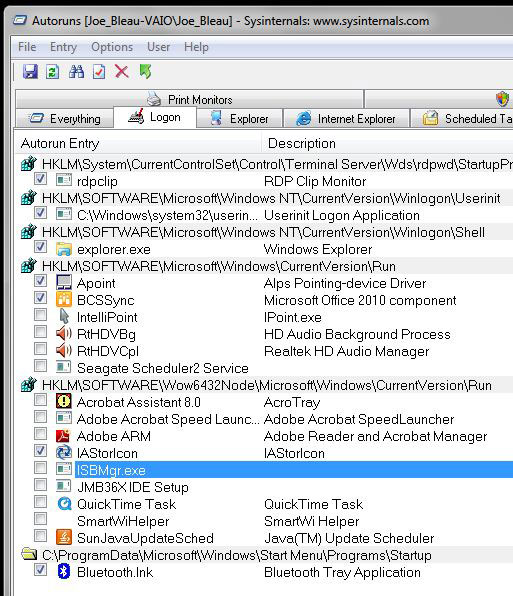Screen dimensions: 513x596
Task: Switch to the Everything tab
Action: tap(65, 119)
